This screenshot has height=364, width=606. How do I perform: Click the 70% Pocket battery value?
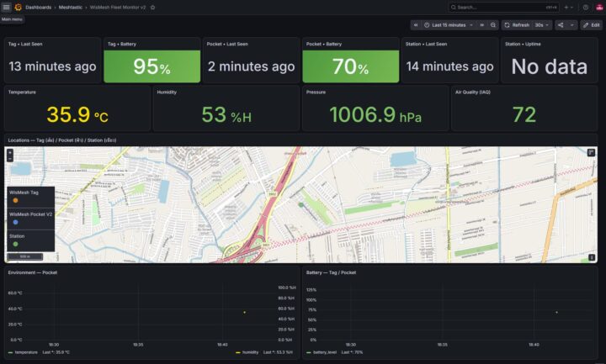350,66
